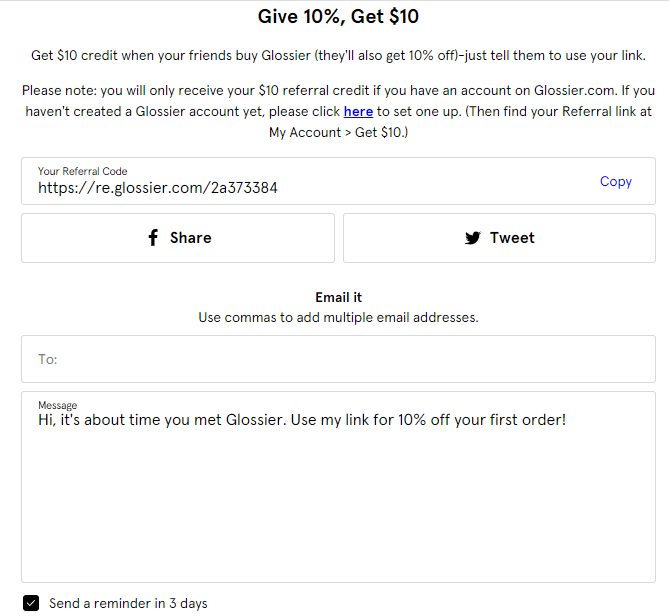Click the Twitter bird icon

473,238
